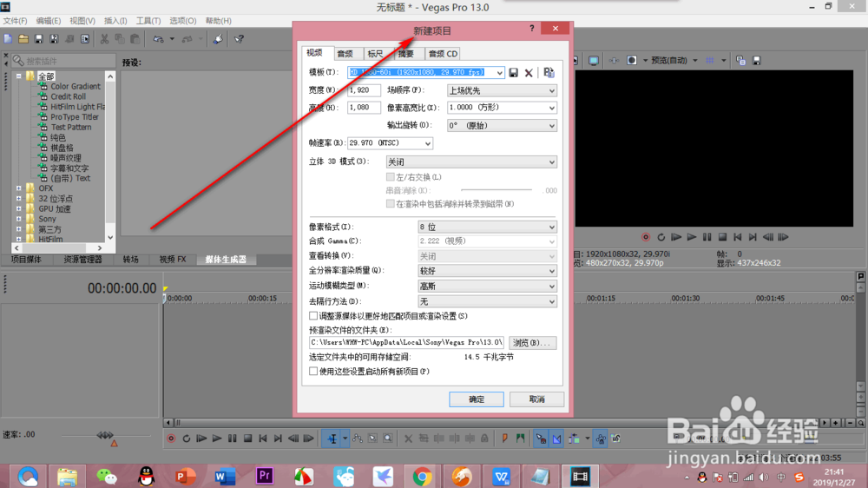
Task: Click the timeline Stop button
Action: click(248, 439)
